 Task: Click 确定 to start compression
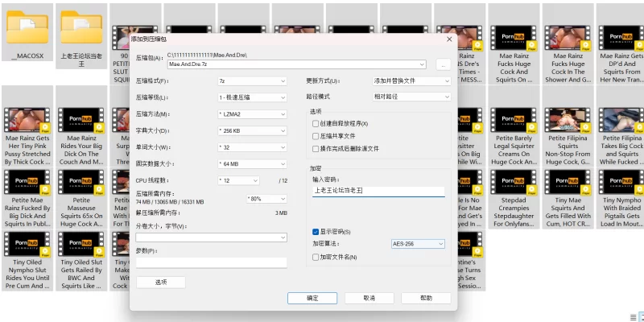tap(312, 298)
